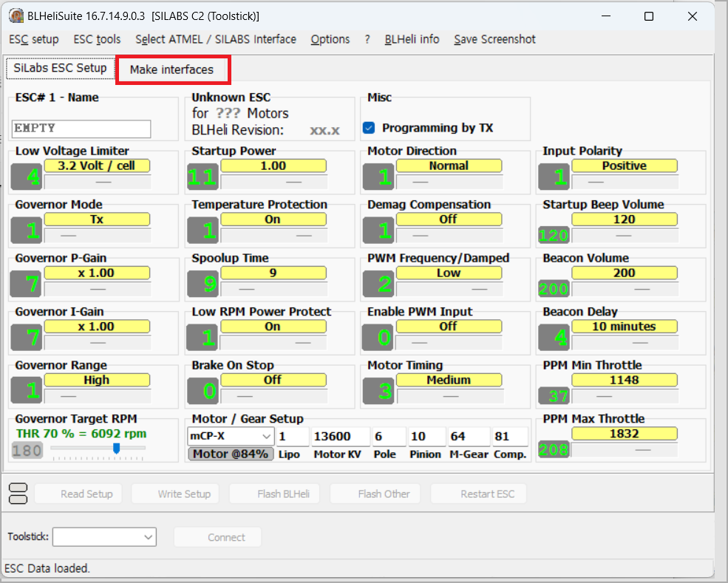Open the question mark help menu
The width and height of the screenshot is (728, 583).
tap(367, 39)
